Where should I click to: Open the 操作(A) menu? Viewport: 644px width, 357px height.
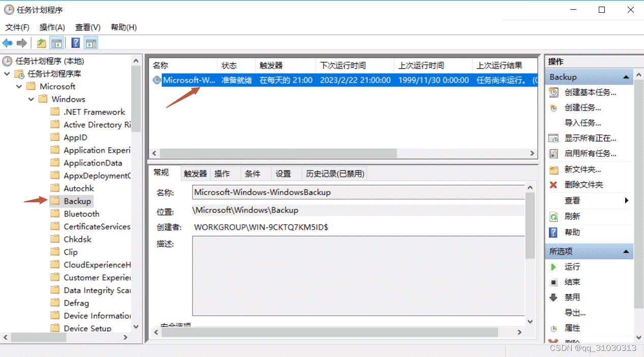52,27
